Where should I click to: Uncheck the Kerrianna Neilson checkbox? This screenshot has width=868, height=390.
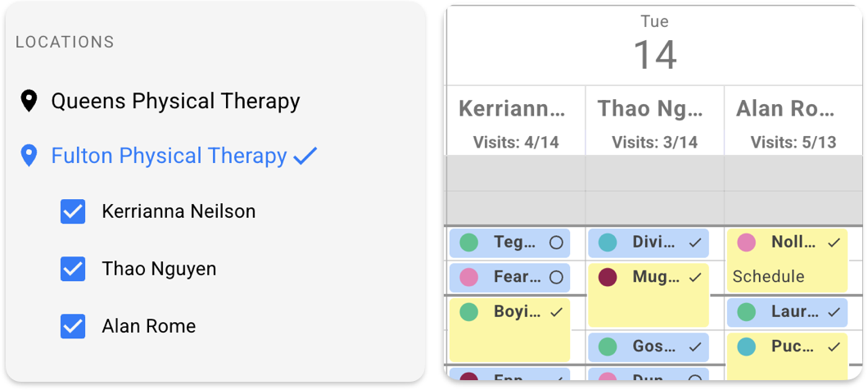point(73,211)
